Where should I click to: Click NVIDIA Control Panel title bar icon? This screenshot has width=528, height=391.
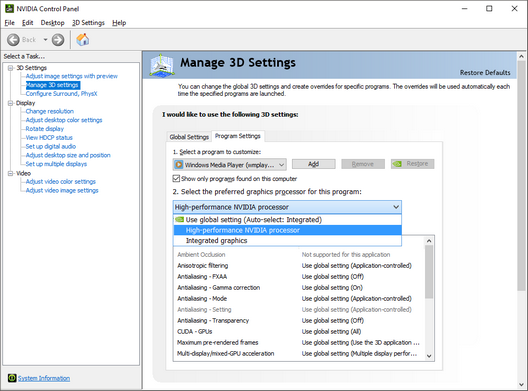pyautogui.click(x=10, y=8)
